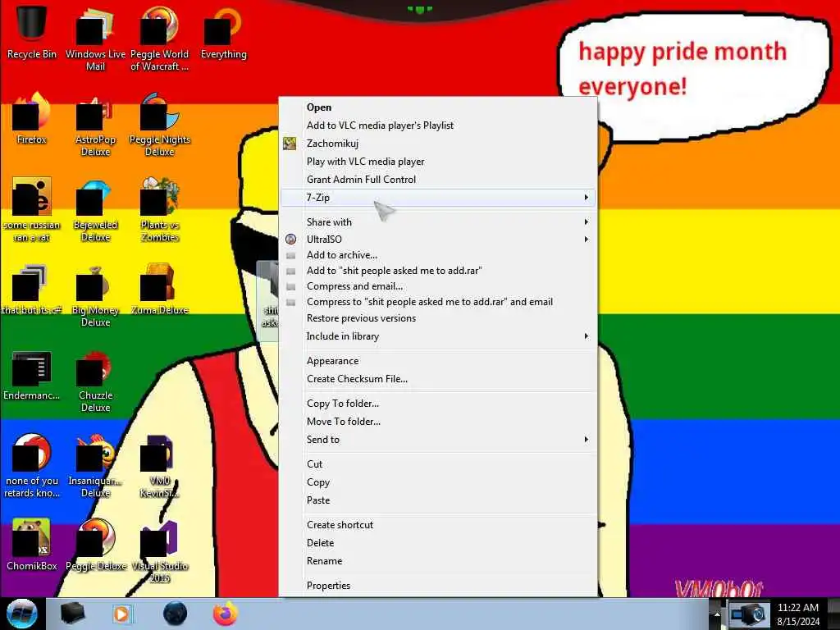The height and width of the screenshot is (630, 840).
Task: Choose Add to archive...
Action: tap(438, 255)
